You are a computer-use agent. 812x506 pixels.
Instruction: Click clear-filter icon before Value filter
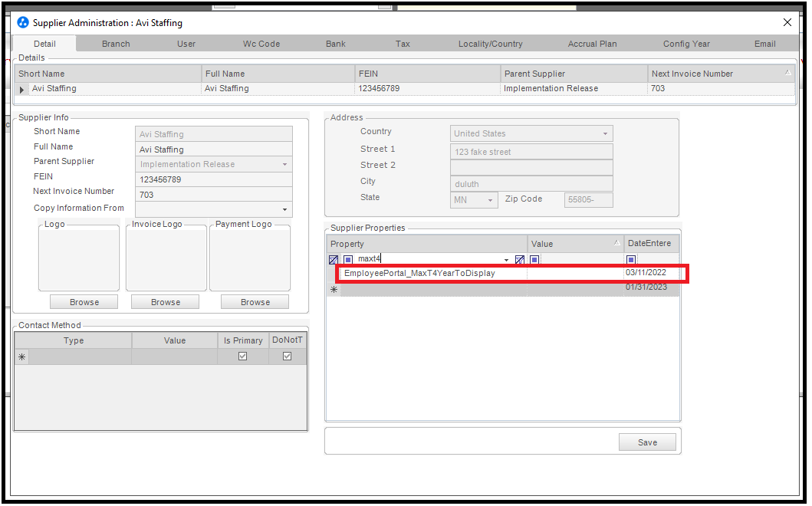tap(519, 259)
